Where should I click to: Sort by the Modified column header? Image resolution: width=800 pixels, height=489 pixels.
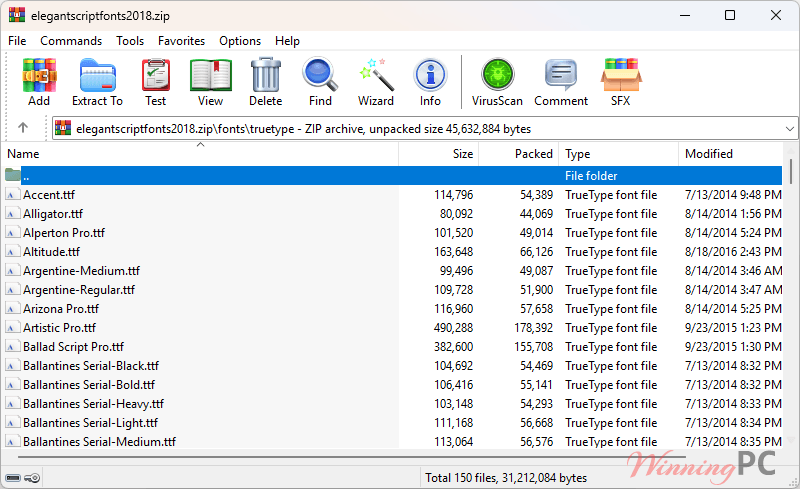click(x=731, y=154)
